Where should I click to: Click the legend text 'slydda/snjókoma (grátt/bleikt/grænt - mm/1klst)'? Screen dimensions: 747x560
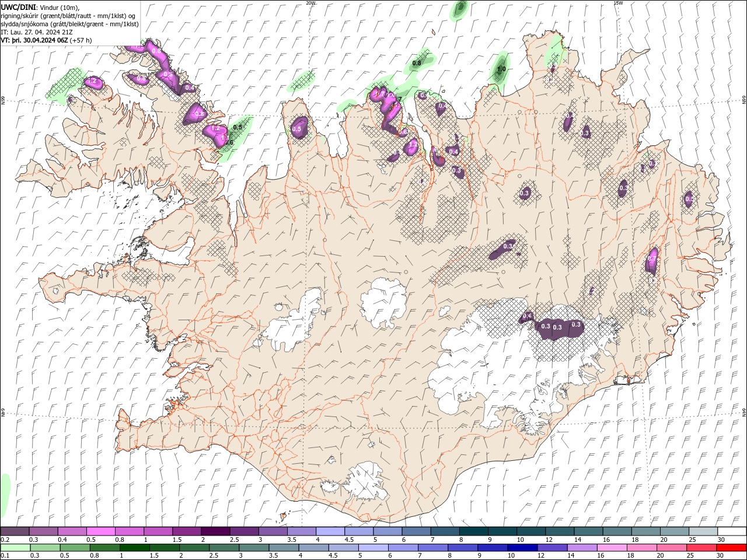pyautogui.click(x=70, y=24)
